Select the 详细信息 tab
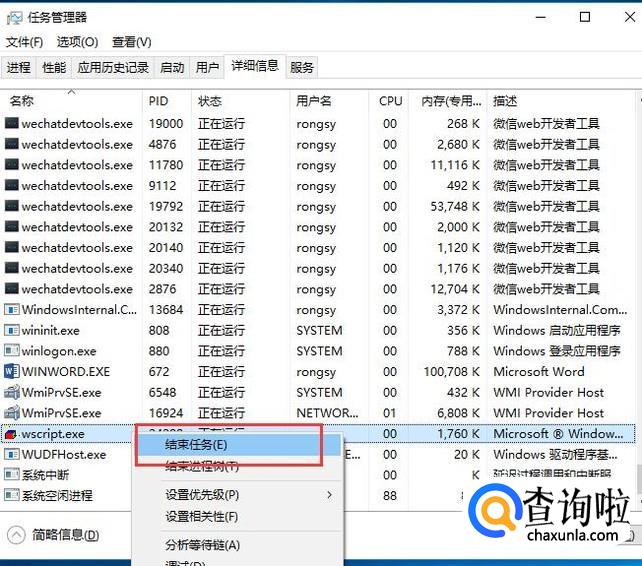The image size is (642, 566). click(255, 66)
